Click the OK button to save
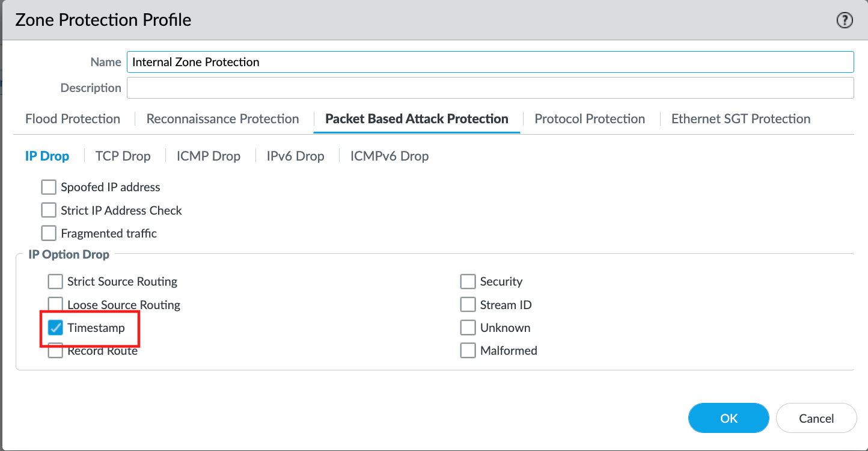 tap(729, 418)
